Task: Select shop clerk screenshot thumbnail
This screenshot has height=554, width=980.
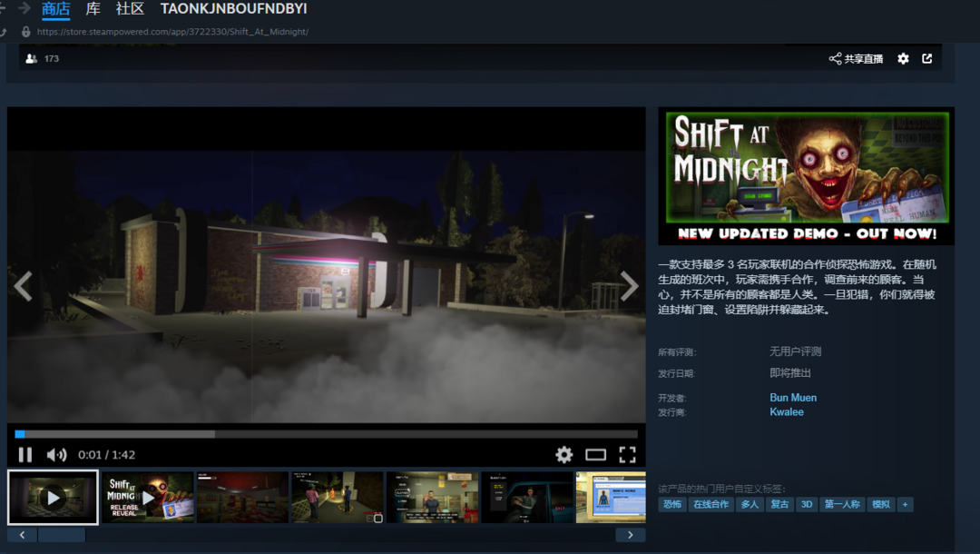Action: (433, 497)
